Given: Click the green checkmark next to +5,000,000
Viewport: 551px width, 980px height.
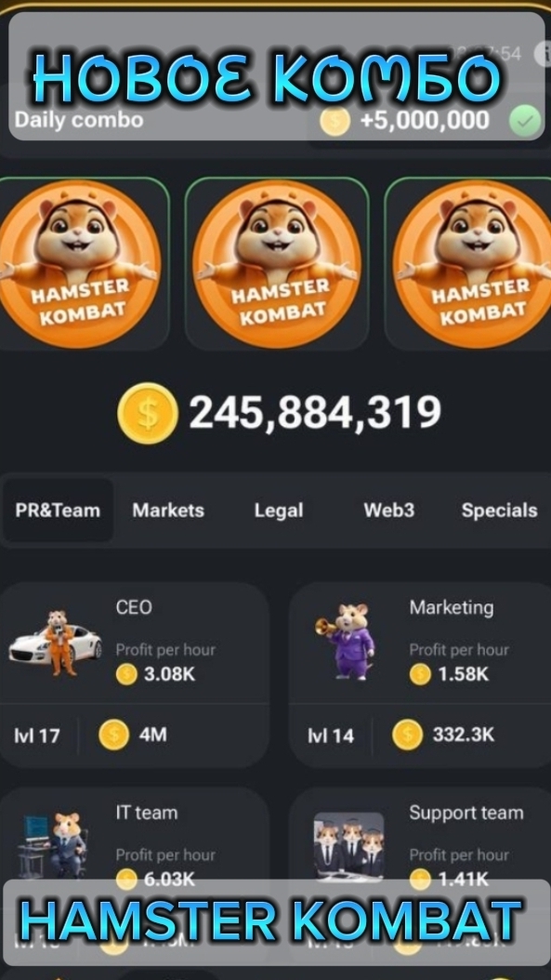Looking at the screenshot, I should tap(525, 121).
